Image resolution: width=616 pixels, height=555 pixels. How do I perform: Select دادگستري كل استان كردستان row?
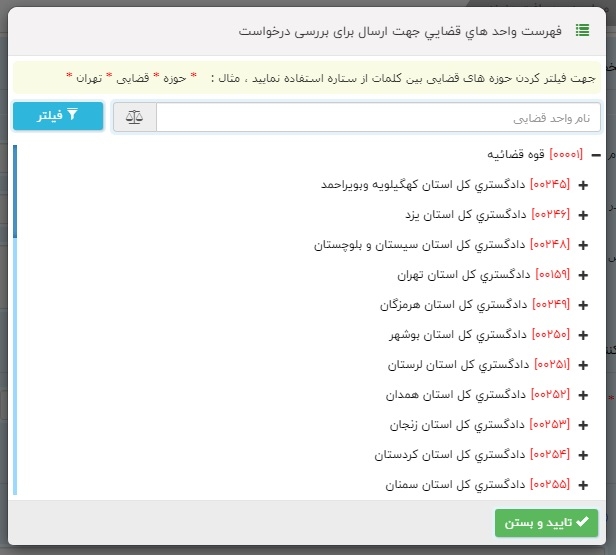click(x=472, y=454)
